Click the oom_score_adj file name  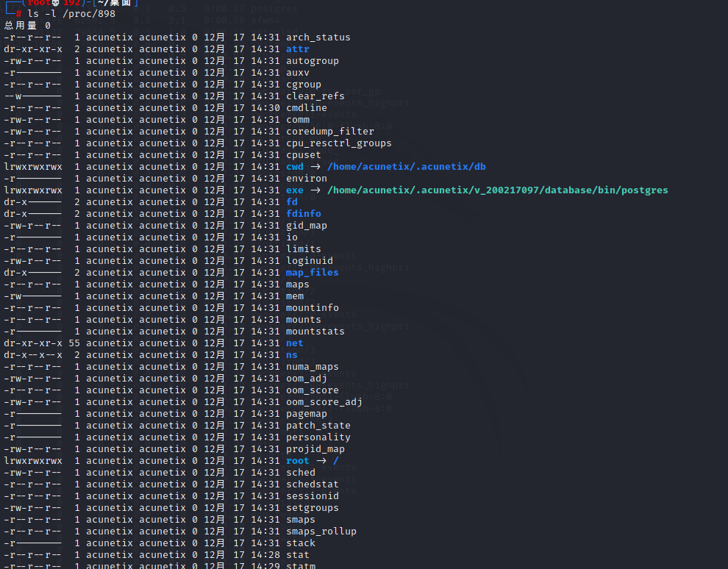pyautogui.click(x=324, y=402)
